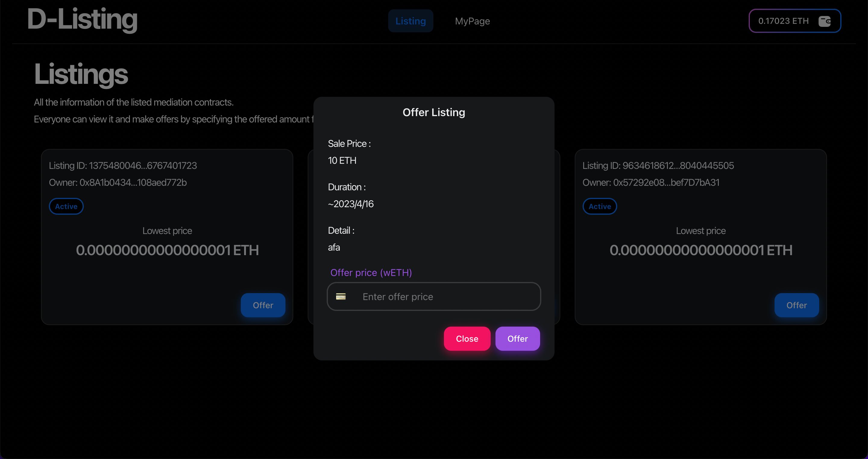Click the Offer Listing dialog title
868x459 pixels.
[x=434, y=112]
